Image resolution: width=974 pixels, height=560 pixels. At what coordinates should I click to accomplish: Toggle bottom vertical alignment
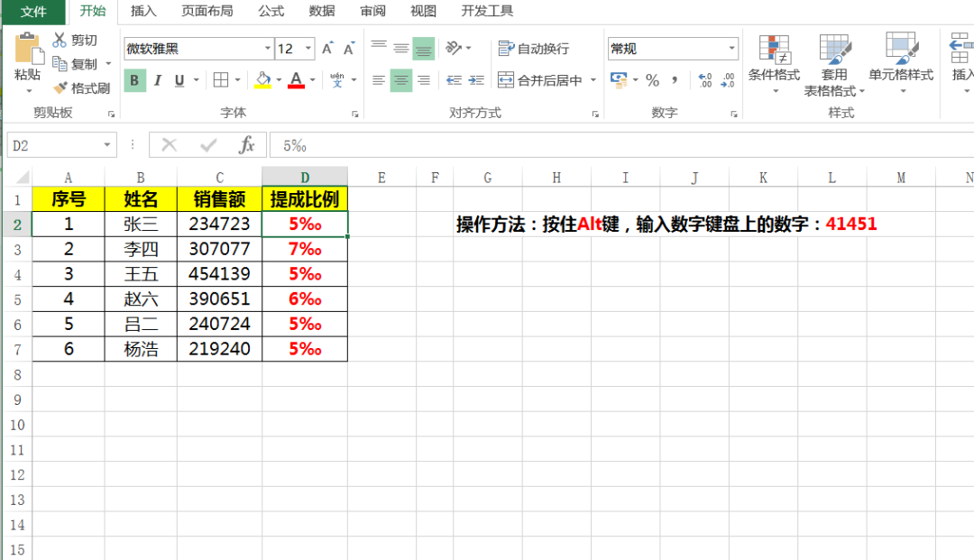click(x=424, y=49)
